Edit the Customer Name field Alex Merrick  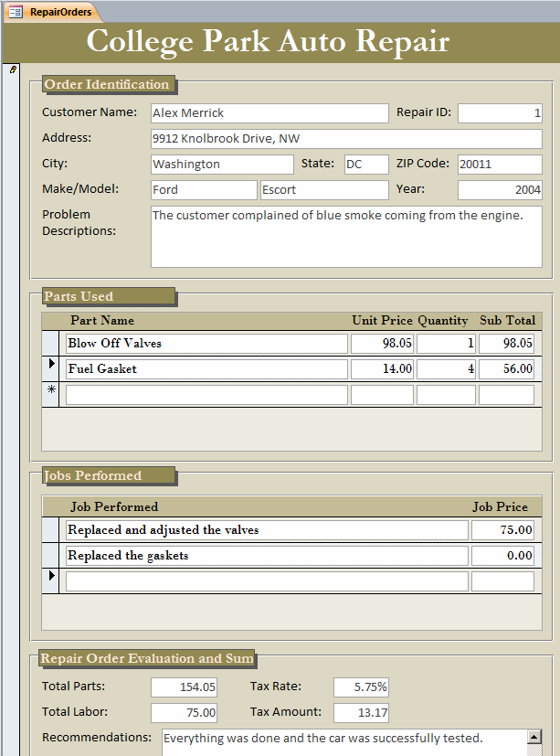(269, 113)
